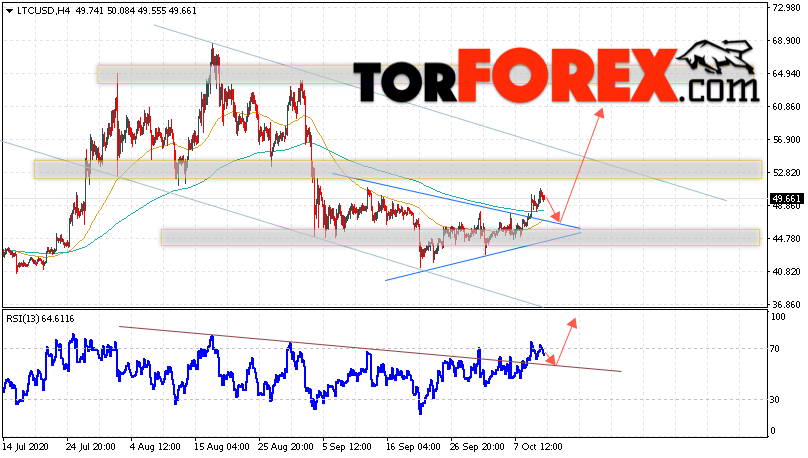Click the RSI scale level 0
This screenshot has height=458, width=808.
click(773, 431)
